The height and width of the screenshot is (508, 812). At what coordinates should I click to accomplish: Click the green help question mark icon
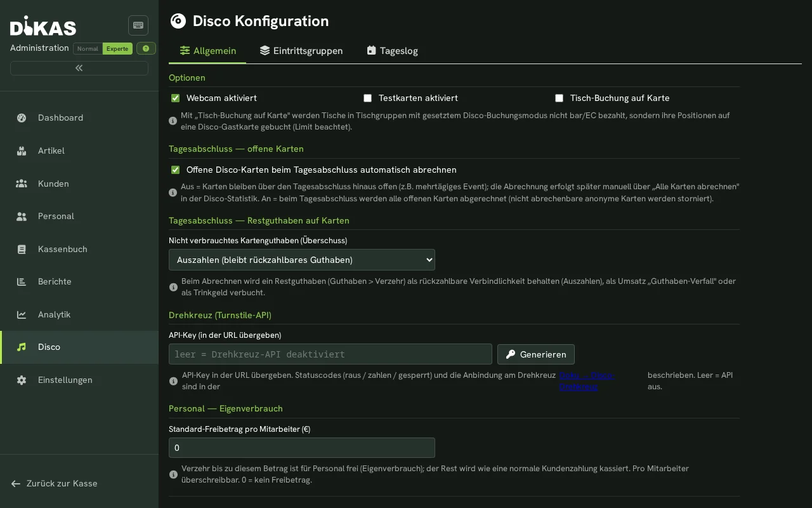click(146, 48)
